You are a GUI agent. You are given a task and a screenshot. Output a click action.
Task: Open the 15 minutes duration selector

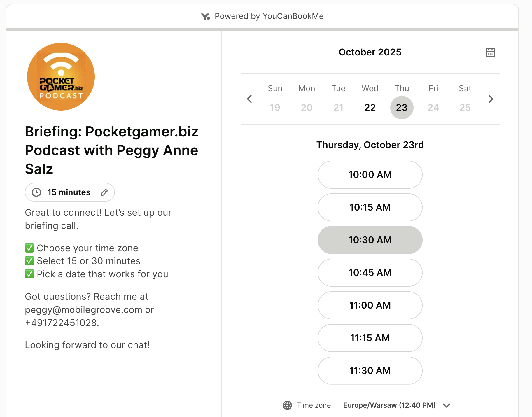69,192
